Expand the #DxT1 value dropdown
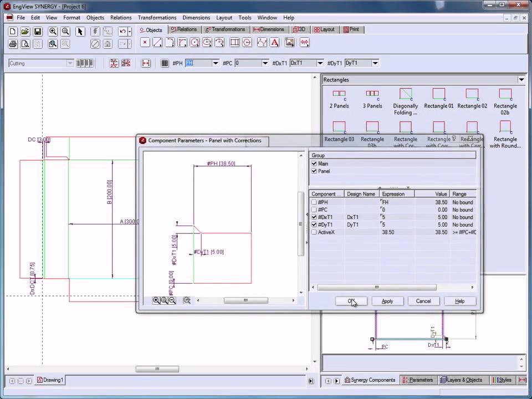 point(320,63)
